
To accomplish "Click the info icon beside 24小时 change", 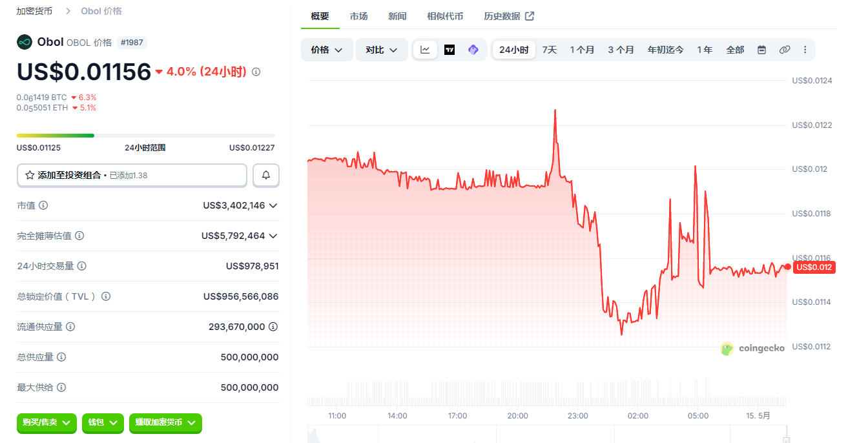I will 256,72.
